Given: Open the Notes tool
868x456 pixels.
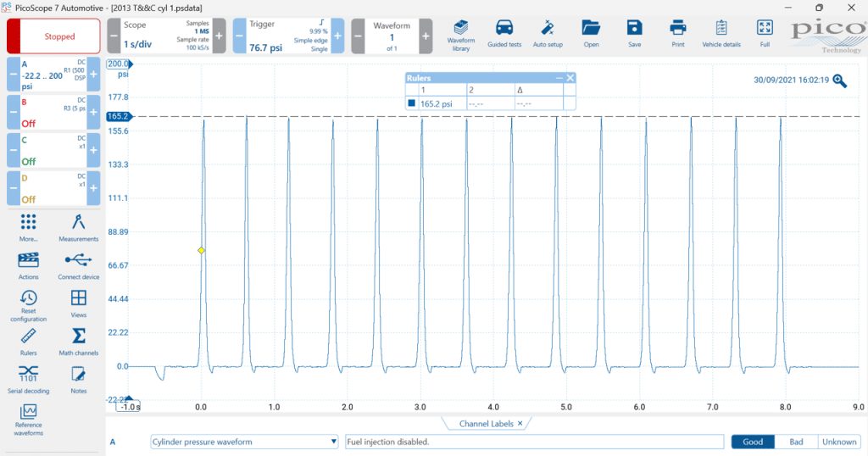Looking at the screenshot, I should pyautogui.click(x=79, y=380).
